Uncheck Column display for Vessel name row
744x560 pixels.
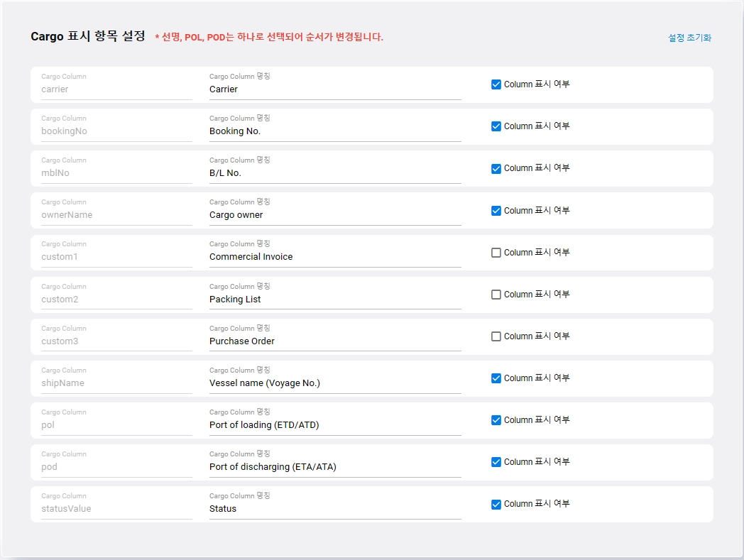[496, 378]
